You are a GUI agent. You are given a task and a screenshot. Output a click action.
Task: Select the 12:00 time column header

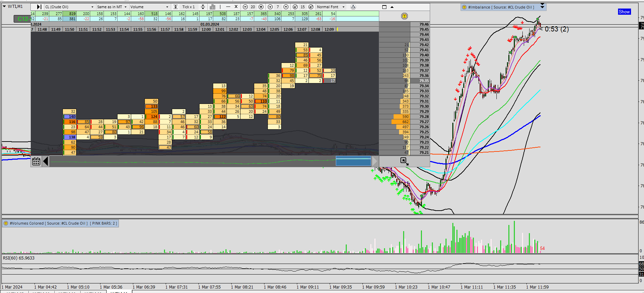click(x=206, y=29)
